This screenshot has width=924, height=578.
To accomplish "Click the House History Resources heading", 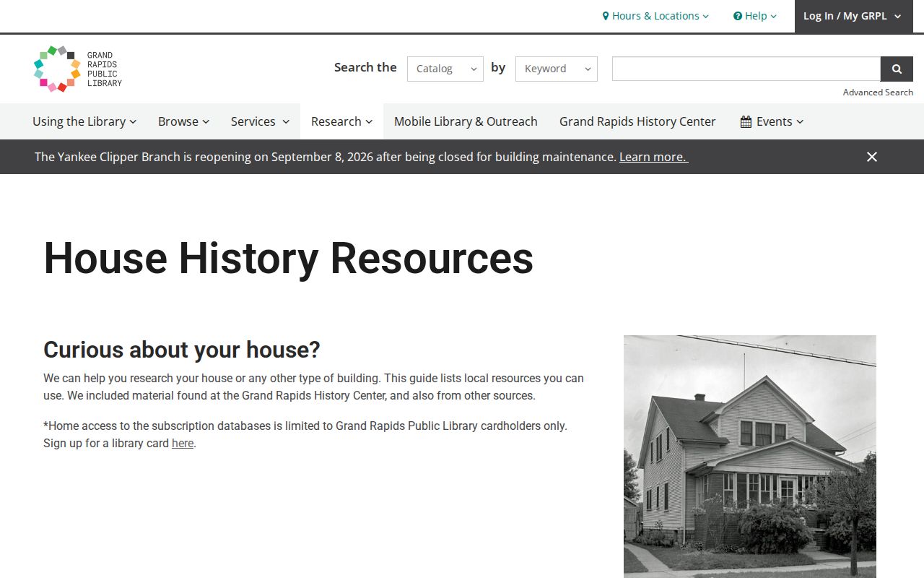I will (289, 258).
